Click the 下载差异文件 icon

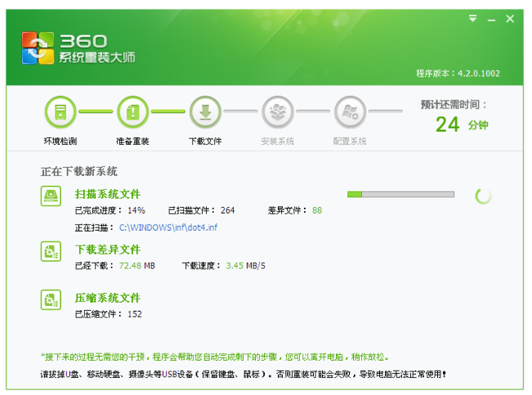(51, 251)
